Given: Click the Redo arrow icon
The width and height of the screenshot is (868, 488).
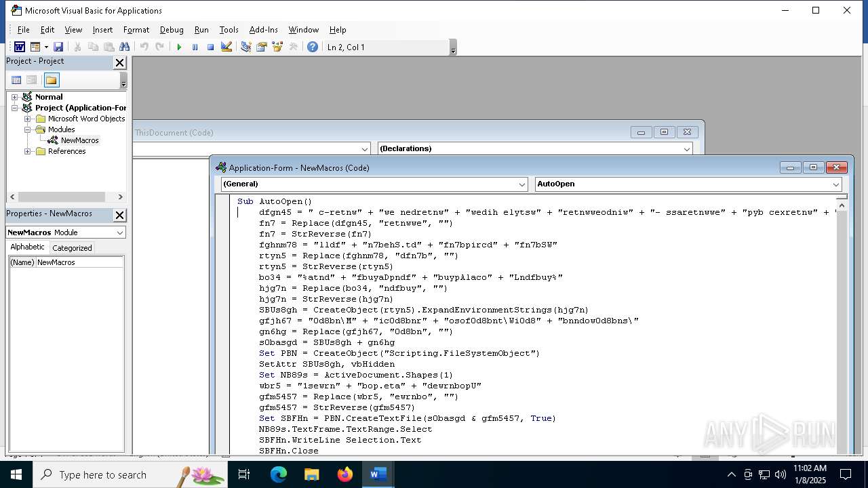Looking at the screenshot, I should coord(159,47).
